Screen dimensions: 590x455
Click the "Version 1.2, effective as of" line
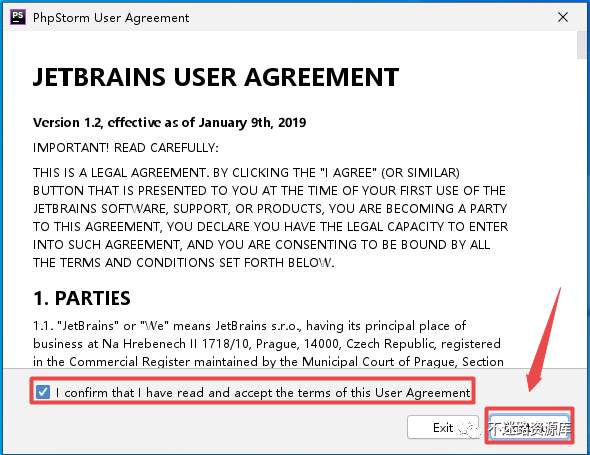[x=169, y=122]
